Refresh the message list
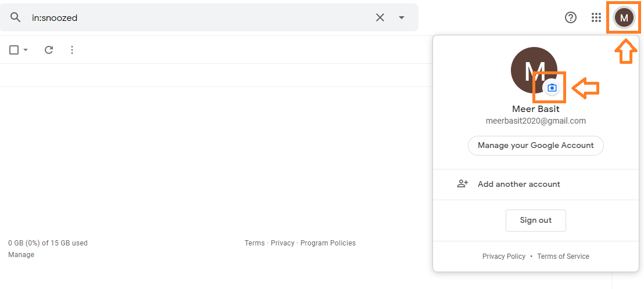Image resolution: width=644 pixels, height=289 pixels. pyautogui.click(x=49, y=50)
